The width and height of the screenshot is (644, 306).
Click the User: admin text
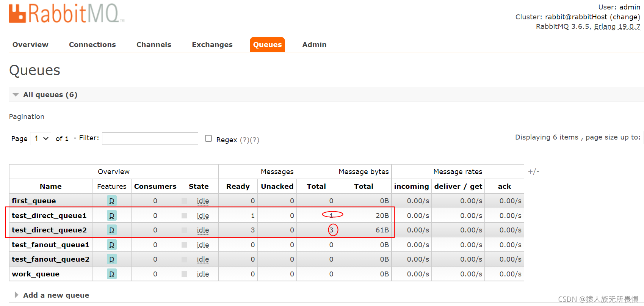pyautogui.click(x=619, y=7)
